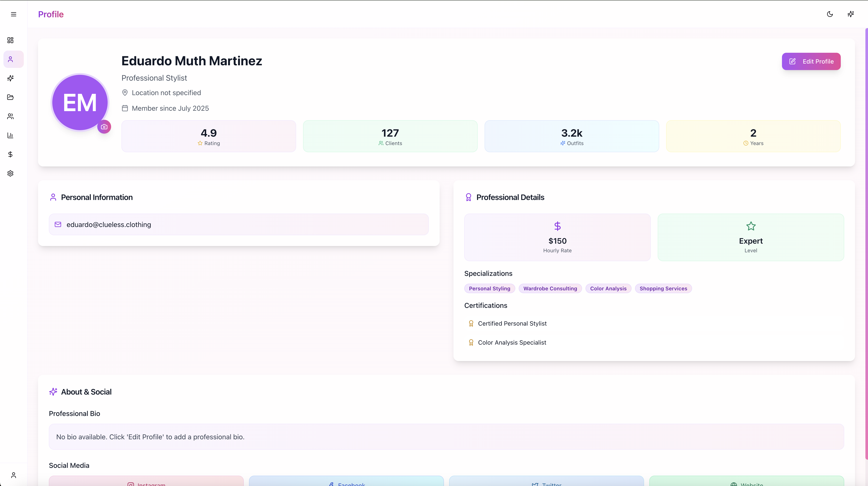The height and width of the screenshot is (486, 868).
Task: Open the folder icon in sidebar
Action: [x=10, y=97]
